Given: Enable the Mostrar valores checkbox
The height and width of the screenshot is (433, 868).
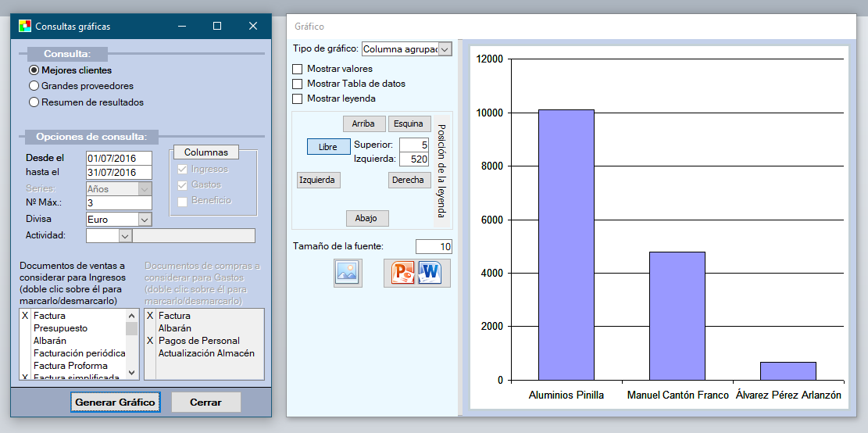Looking at the screenshot, I should tap(297, 69).
